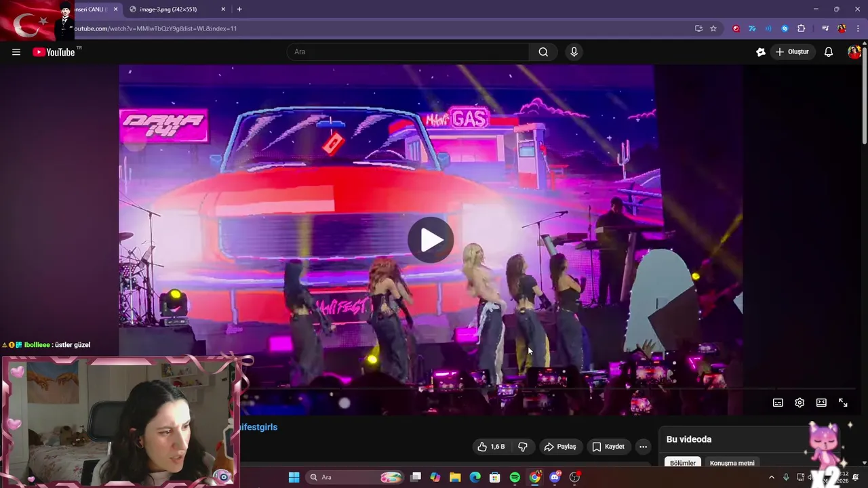Close the first tab ending 'nseri CANLI'

pyautogui.click(x=116, y=9)
